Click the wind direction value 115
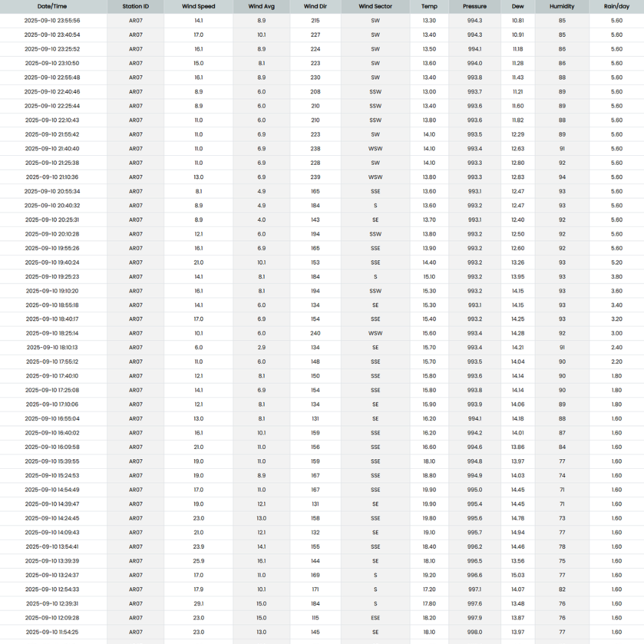644x644 pixels. pyautogui.click(x=315, y=618)
